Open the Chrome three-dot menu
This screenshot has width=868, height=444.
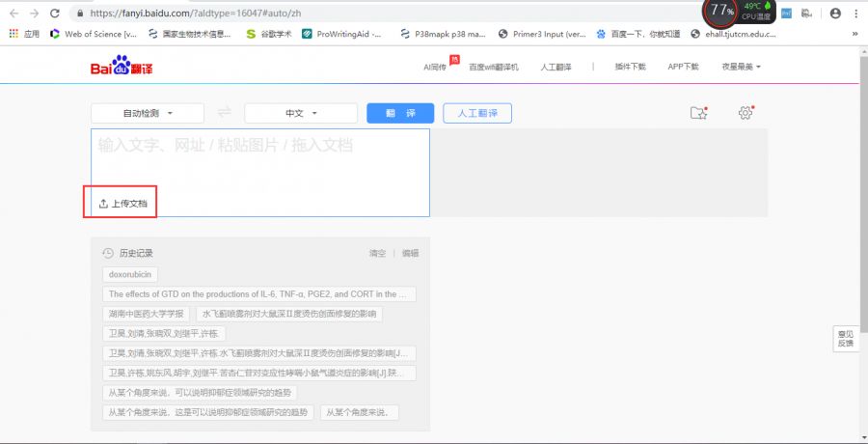[856, 14]
